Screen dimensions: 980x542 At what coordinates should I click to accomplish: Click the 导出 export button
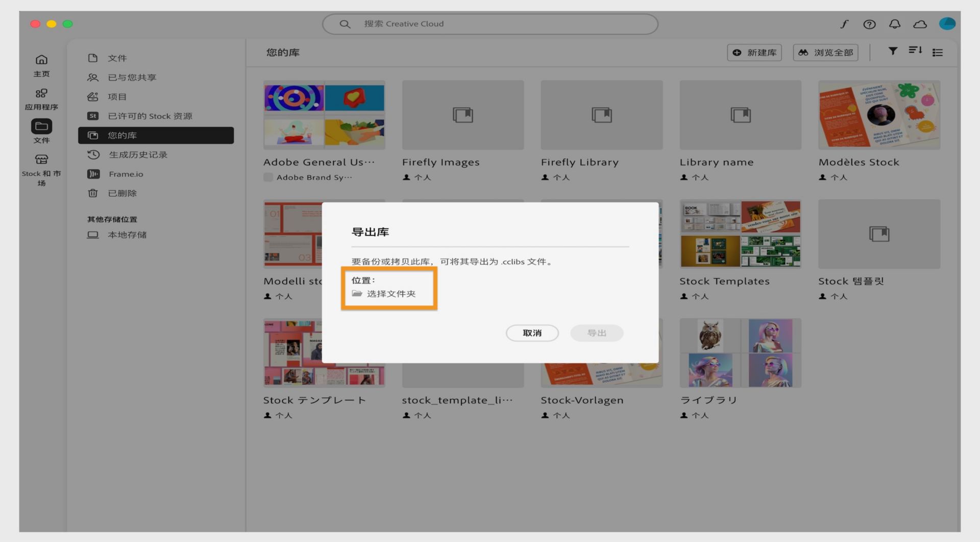(597, 333)
